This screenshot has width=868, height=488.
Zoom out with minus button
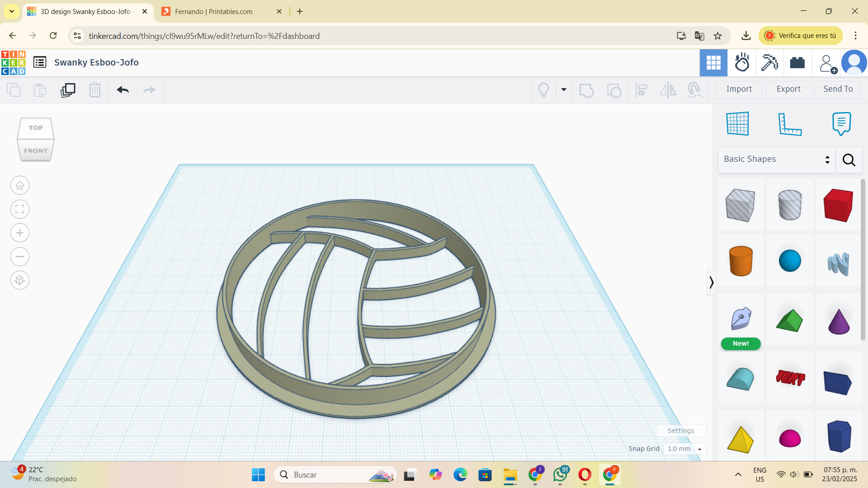pyautogui.click(x=19, y=257)
